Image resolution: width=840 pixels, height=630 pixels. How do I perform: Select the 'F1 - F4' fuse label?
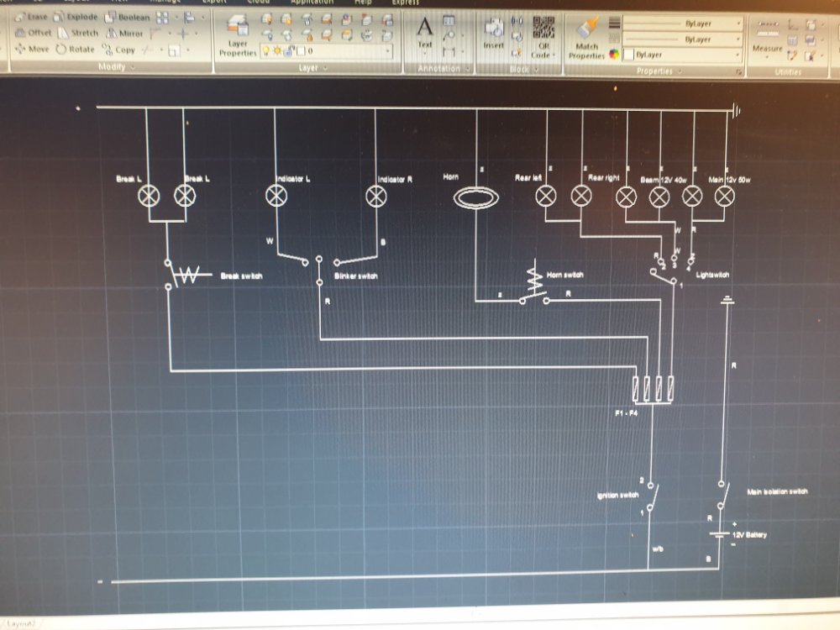(627, 413)
